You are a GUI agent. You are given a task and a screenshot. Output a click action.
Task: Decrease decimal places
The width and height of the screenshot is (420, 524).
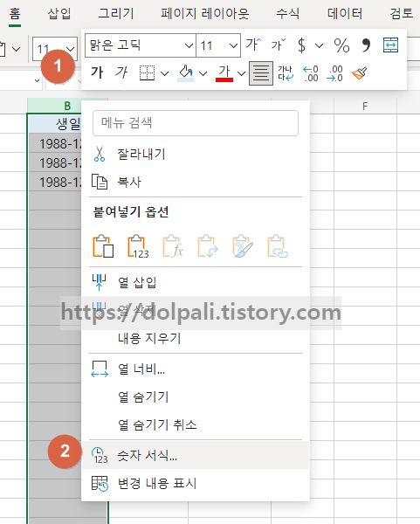335,73
